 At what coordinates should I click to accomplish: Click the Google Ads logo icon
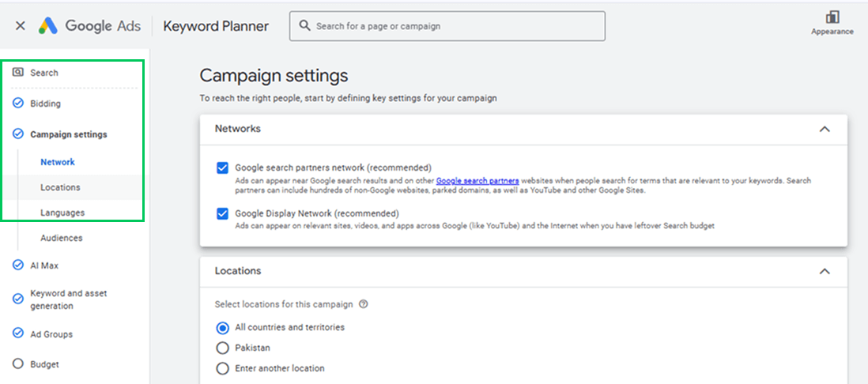coord(48,25)
